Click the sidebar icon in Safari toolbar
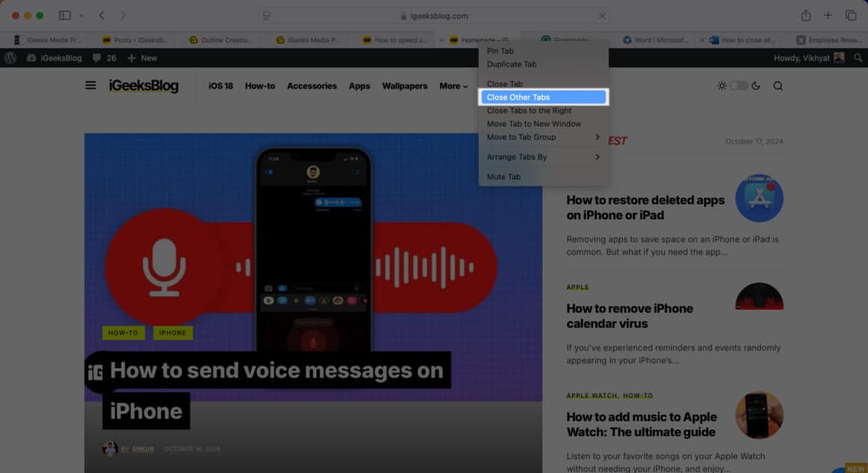The width and height of the screenshot is (868, 473). click(x=64, y=14)
